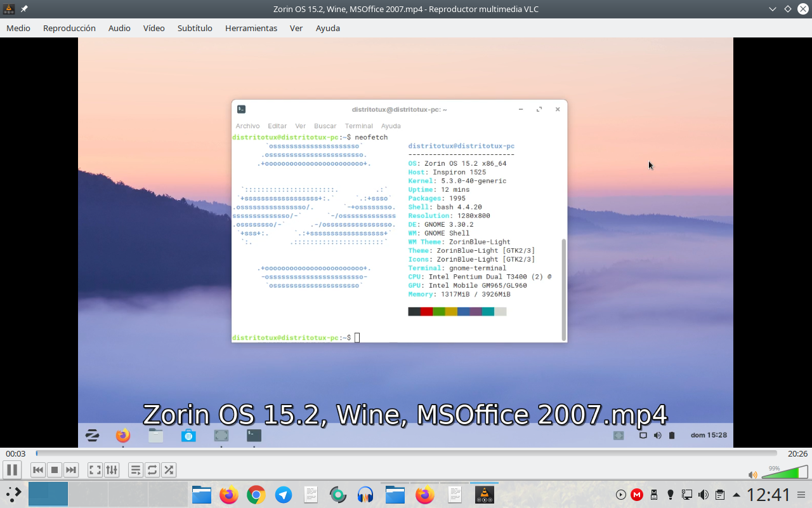Open the VLC window menu via the cone icon in the title bar
This screenshot has width=812, height=508.
(9, 9)
